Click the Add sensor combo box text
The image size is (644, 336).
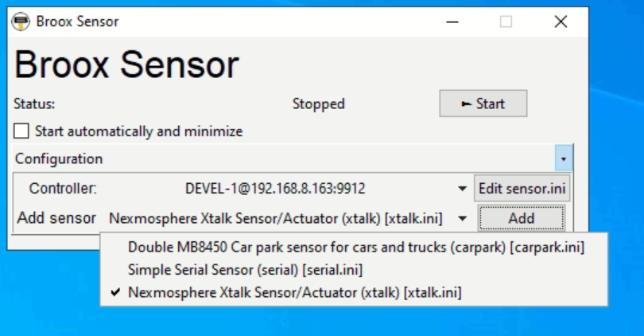(276, 218)
